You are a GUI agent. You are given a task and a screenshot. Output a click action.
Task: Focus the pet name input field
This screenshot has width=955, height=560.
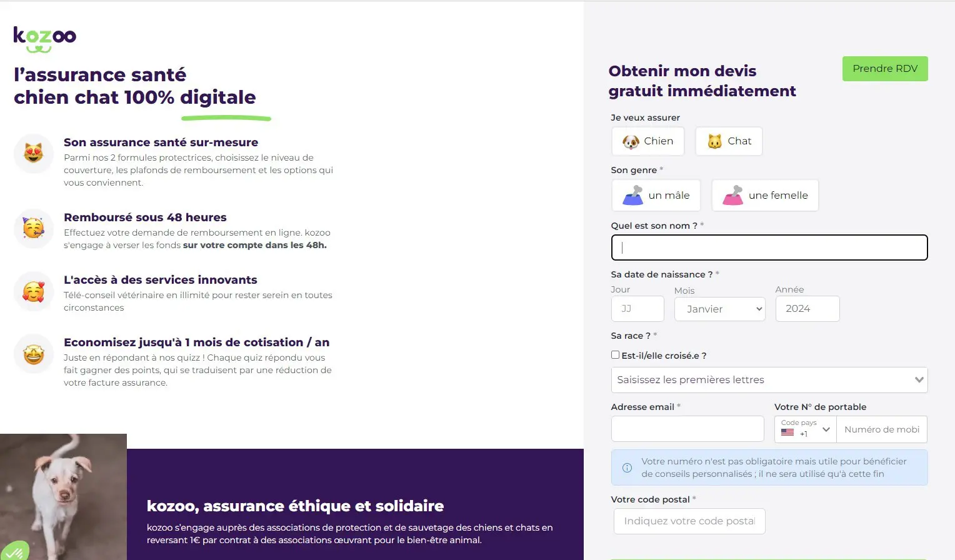tap(769, 247)
